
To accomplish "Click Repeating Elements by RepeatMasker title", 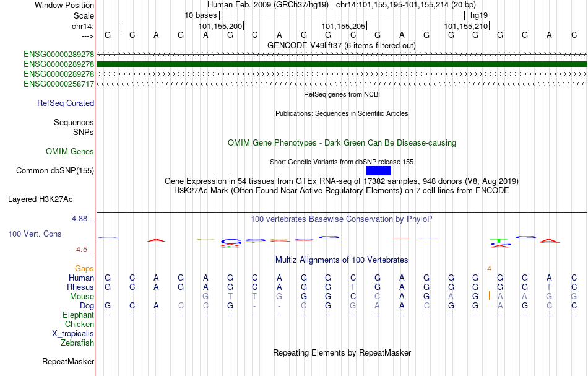I will tap(342, 352).
